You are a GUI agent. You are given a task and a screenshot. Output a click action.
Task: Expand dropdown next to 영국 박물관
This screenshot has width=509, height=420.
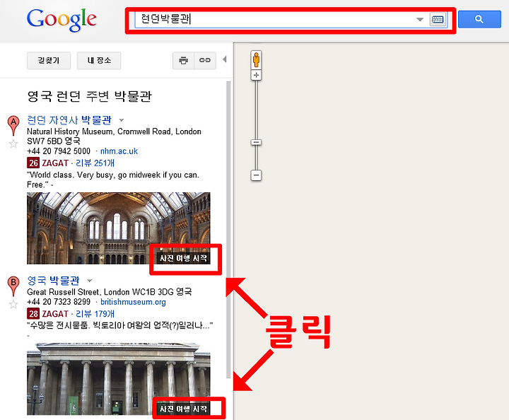coord(90,281)
